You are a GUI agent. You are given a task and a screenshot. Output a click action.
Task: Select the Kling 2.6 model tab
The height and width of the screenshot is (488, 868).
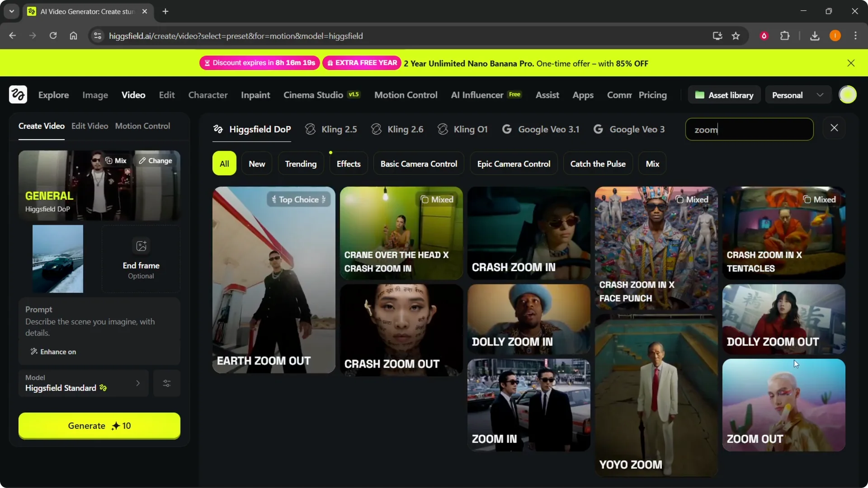[397, 130]
